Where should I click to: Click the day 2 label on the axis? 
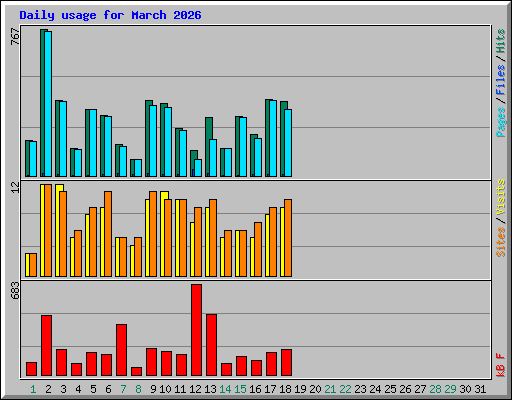tap(48, 389)
